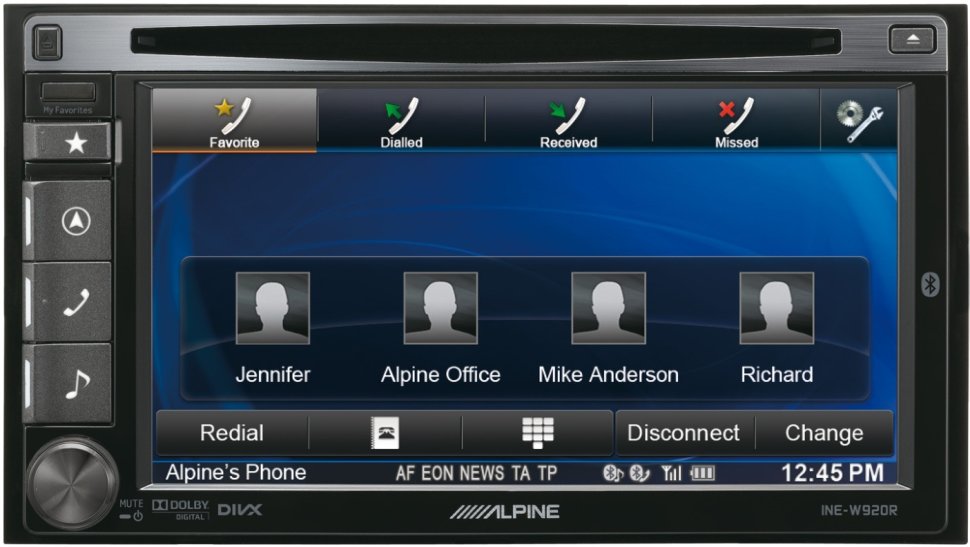This screenshot has height=547, width=970.
Task: Tap the Disconnect button
Action: tap(684, 433)
